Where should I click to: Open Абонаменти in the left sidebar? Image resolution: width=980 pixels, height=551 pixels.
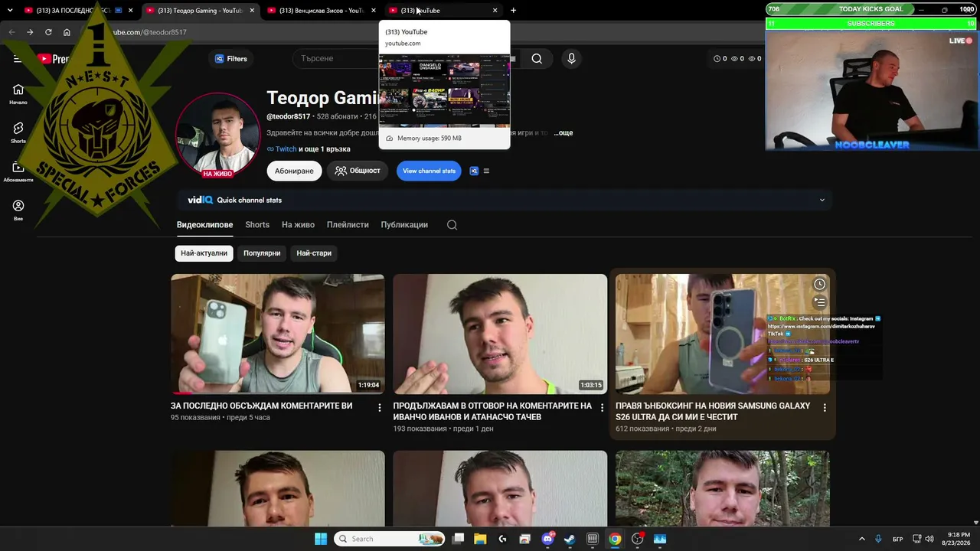coord(18,171)
